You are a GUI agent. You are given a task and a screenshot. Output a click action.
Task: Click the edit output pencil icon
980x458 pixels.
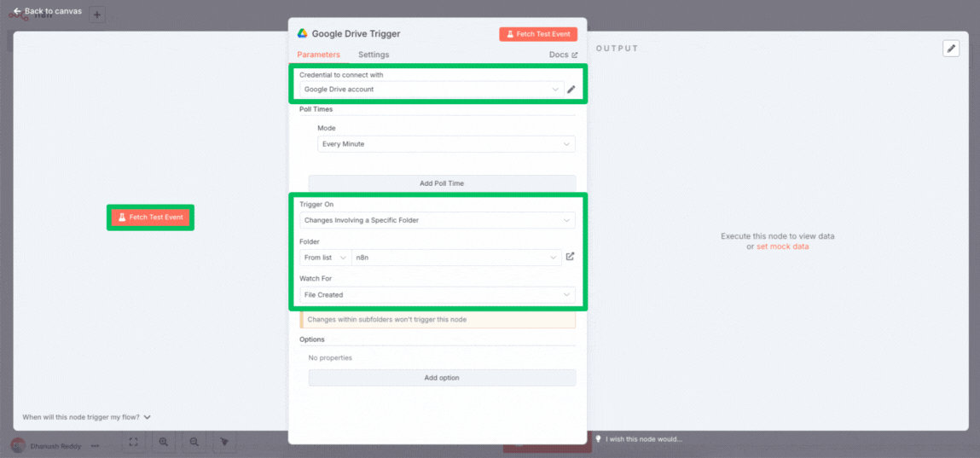(x=951, y=49)
